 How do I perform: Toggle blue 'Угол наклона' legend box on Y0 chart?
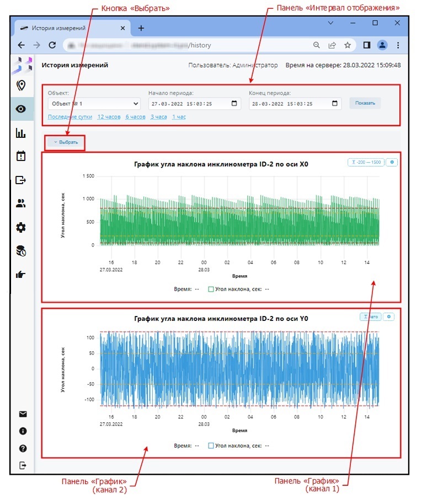(211, 445)
